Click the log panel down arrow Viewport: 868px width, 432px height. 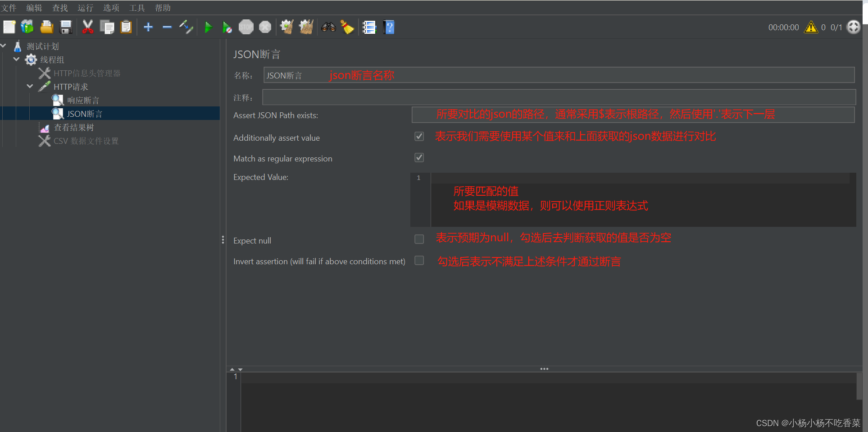pos(241,369)
